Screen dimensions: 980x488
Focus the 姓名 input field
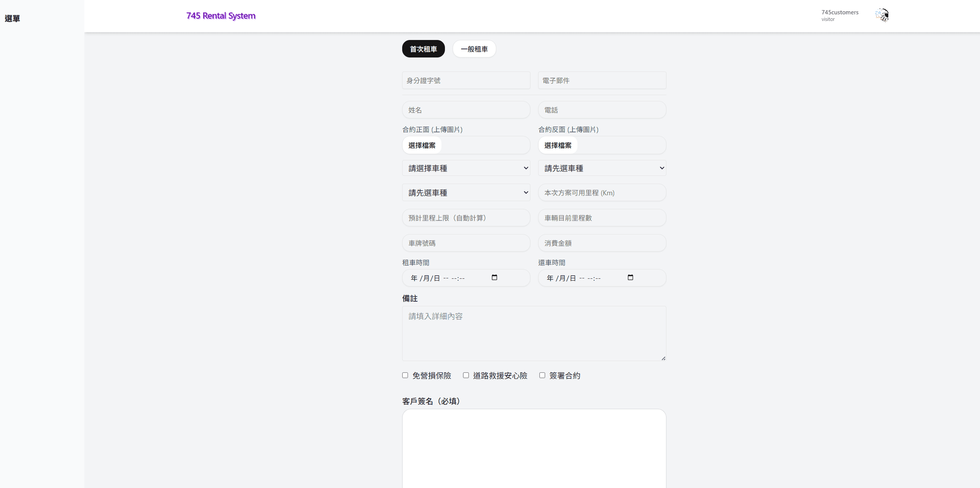[466, 110]
